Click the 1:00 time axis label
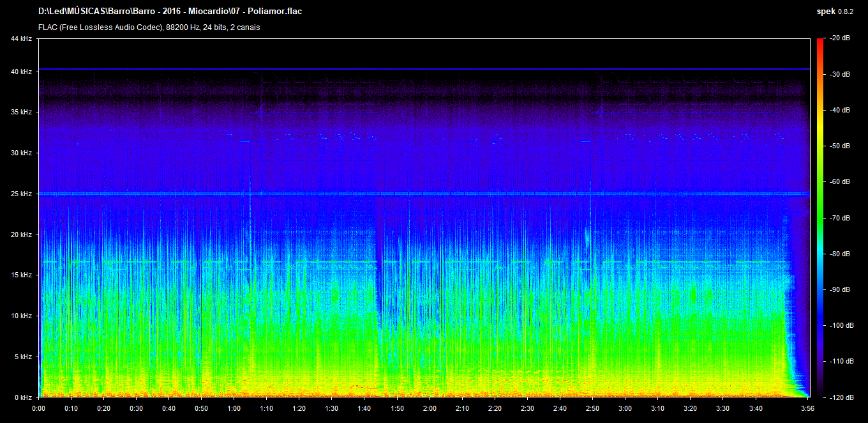This screenshot has height=423, width=868. tap(234, 408)
